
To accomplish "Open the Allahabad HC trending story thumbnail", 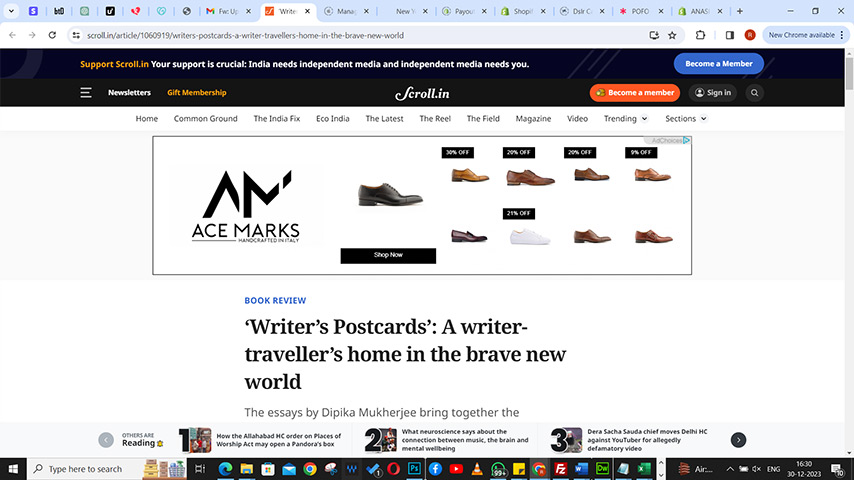I will 195,440.
